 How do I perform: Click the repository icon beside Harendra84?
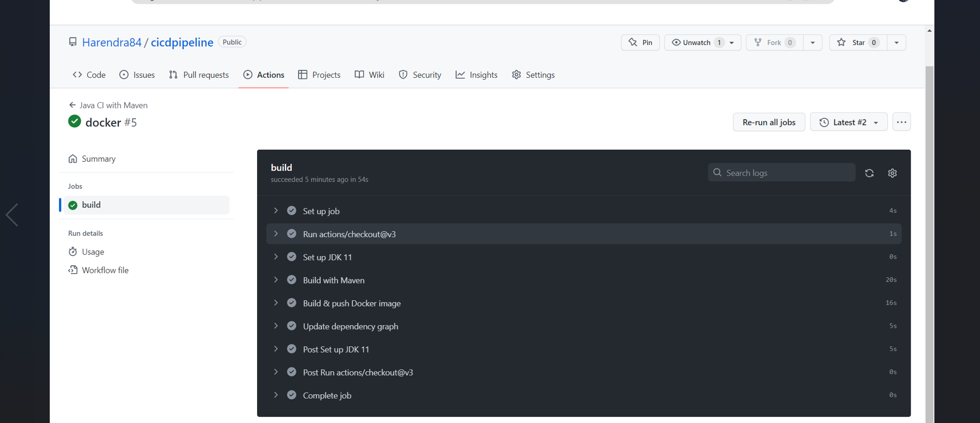(73, 42)
